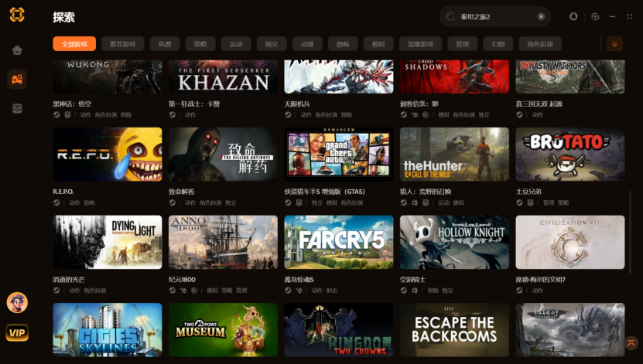Open the library sidebar icon below explore
This screenshot has height=364, width=643.
pyautogui.click(x=17, y=108)
